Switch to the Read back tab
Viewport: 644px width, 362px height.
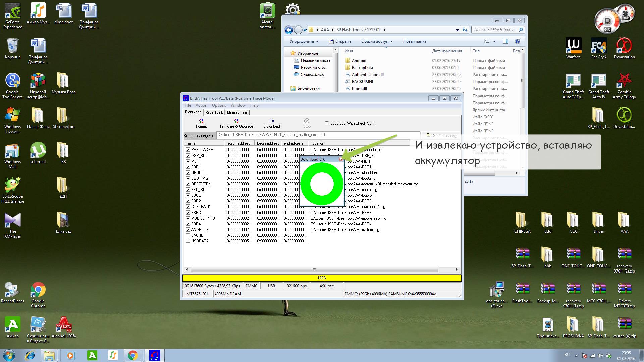pos(214,113)
